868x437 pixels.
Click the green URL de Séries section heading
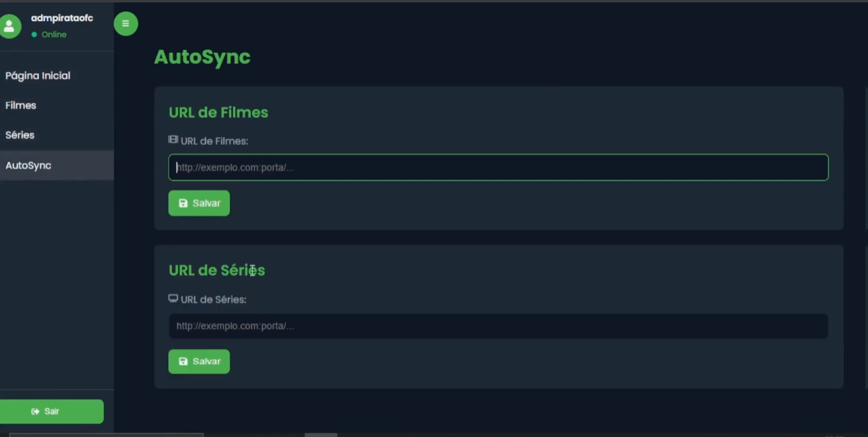point(217,270)
